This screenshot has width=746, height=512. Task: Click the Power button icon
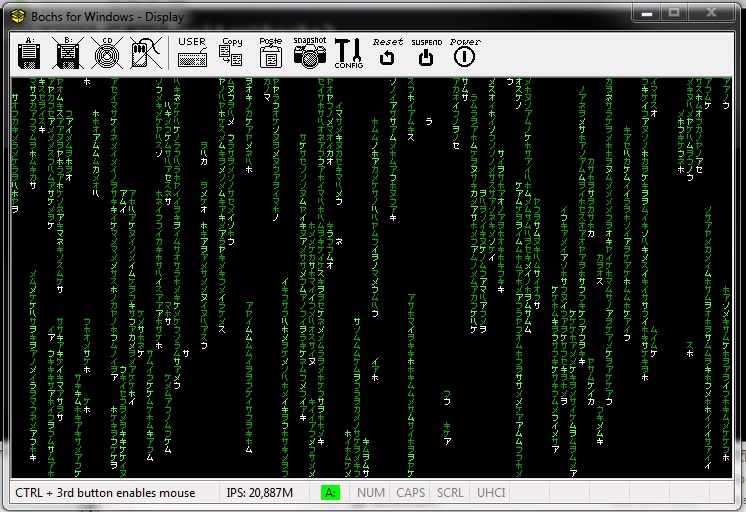(465, 52)
